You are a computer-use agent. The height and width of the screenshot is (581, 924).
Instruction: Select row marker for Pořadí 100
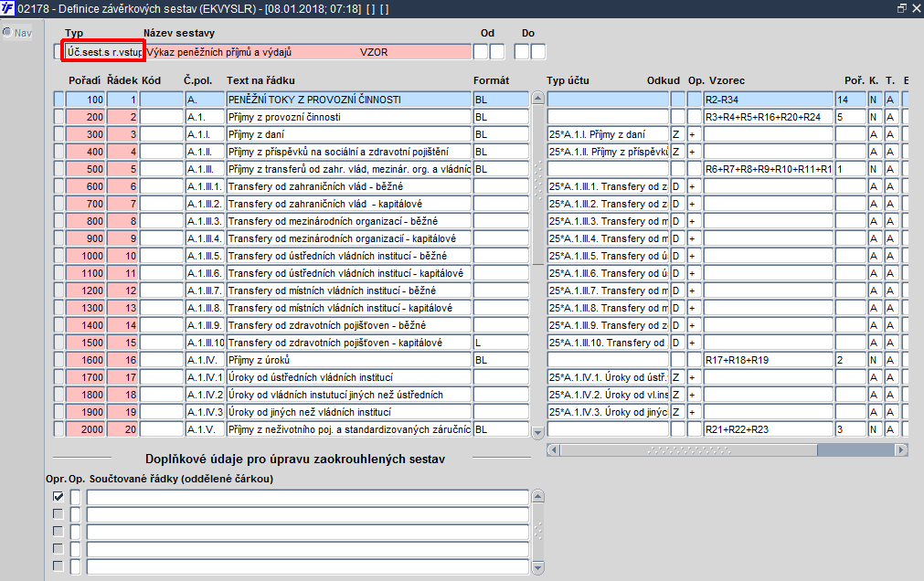click(x=58, y=100)
